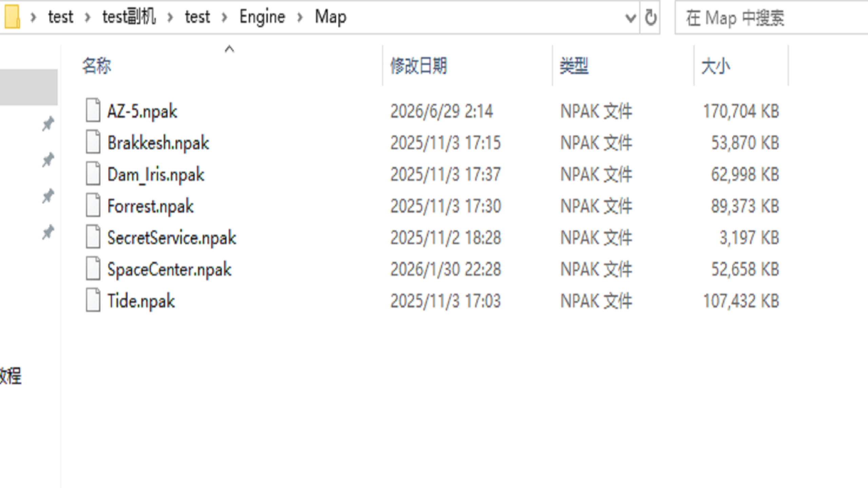Click the SecretService.npak file icon
The image size is (868, 488).
coord(93,237)
